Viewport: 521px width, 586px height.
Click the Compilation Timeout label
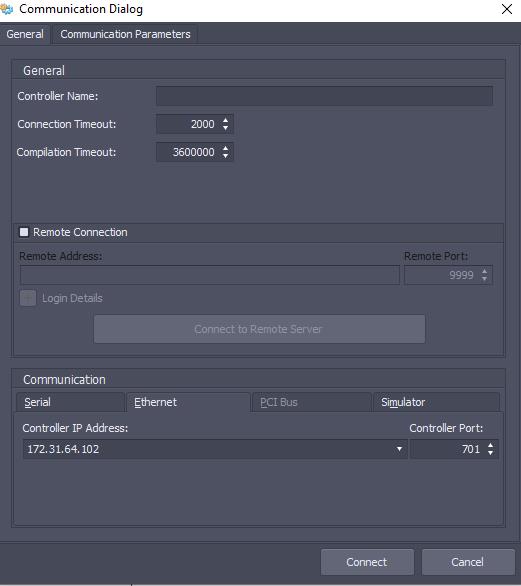66,152
